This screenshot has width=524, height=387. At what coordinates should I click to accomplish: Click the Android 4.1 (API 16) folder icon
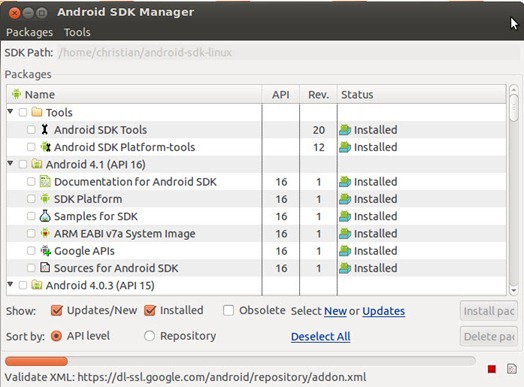coord(37,164)
